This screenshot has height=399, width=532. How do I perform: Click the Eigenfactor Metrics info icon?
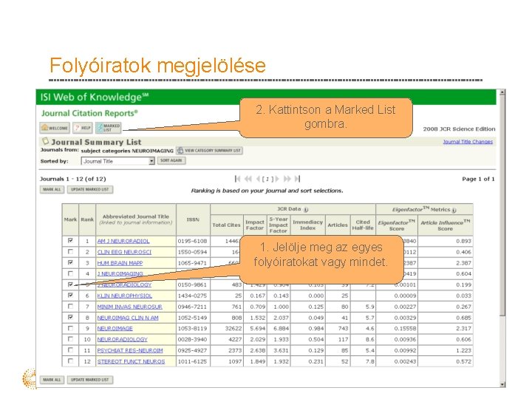454,210
